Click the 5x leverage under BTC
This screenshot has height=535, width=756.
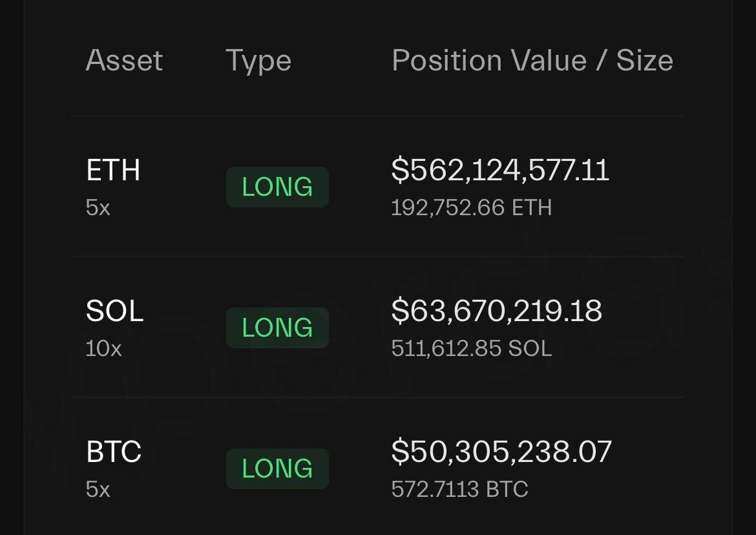pyautogui.click(x=98, y=489)
